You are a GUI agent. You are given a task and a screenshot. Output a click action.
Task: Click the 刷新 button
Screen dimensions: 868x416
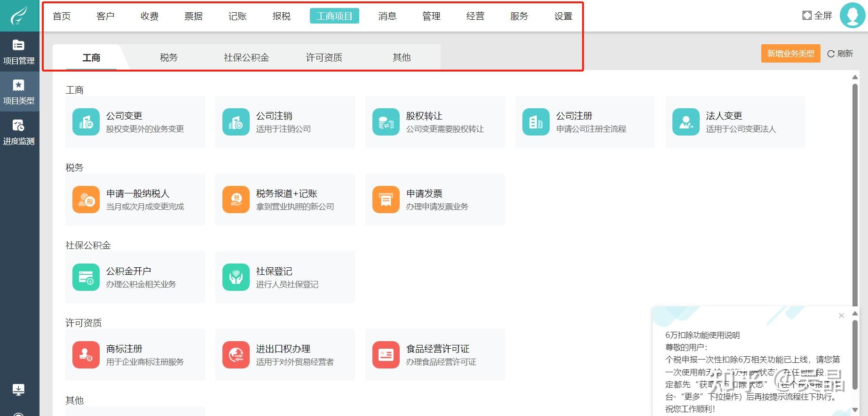click(x=840, y=54)
